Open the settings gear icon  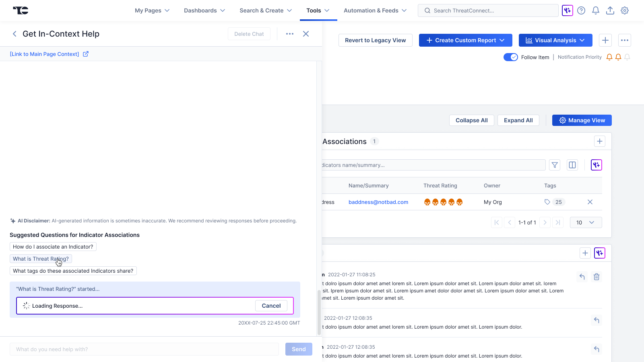pyautogui.click(x=624, y=10)
